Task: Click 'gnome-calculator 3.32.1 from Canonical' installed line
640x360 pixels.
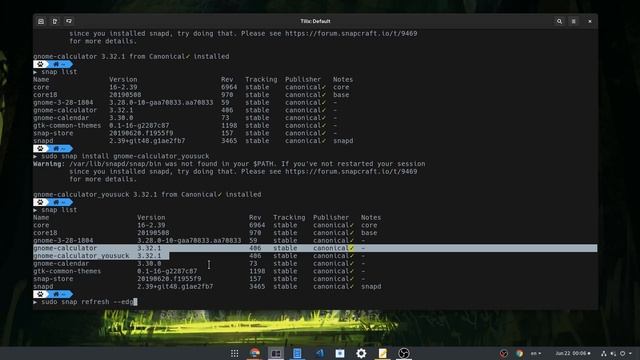Action: pos(131,57)
